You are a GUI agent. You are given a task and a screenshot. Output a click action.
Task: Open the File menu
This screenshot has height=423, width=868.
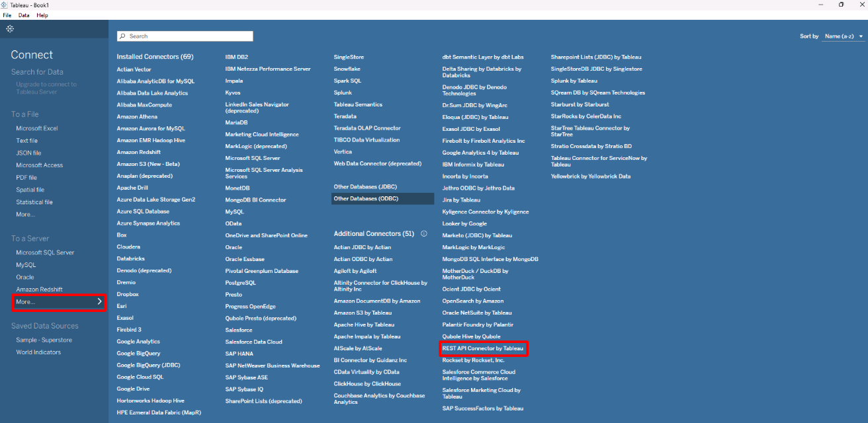coord(7,15)
